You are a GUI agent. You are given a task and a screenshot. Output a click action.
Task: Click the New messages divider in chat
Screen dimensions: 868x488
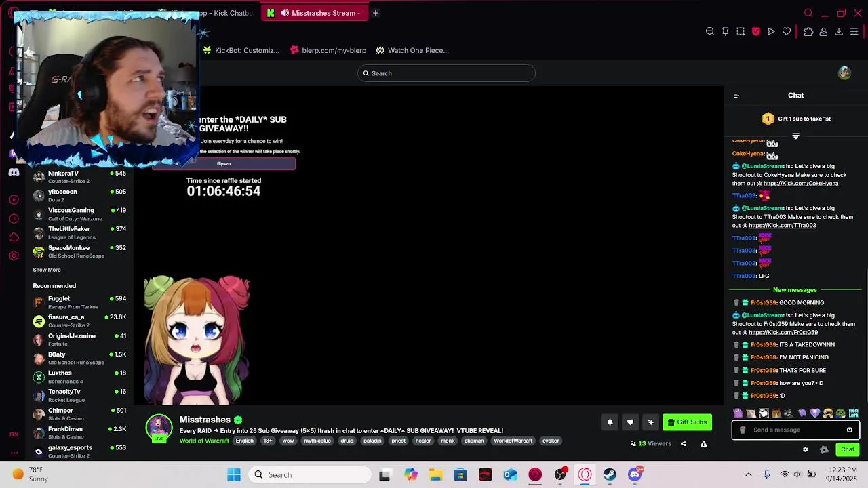click(795, 290)
